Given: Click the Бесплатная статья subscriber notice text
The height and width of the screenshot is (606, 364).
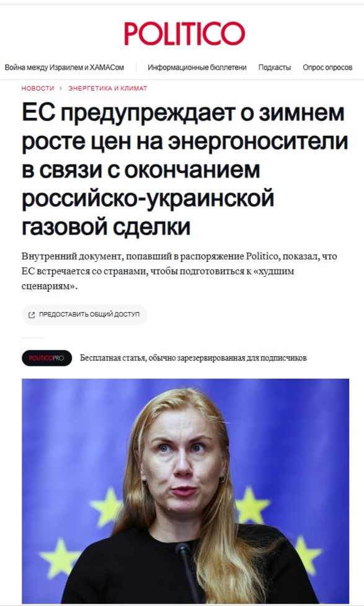Looking at the screenshot, I should click(x=193, y=358).
